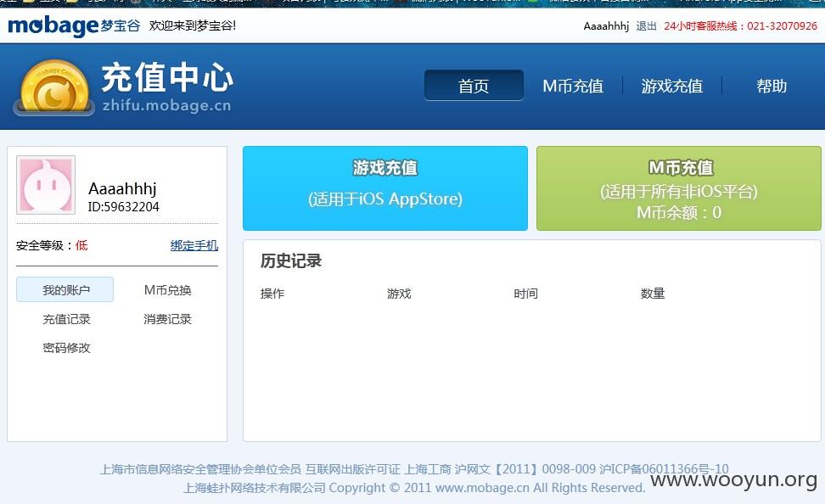Click 绑定手机 link
This screenshot has width=825, height=504.
[x=194, y=245]
